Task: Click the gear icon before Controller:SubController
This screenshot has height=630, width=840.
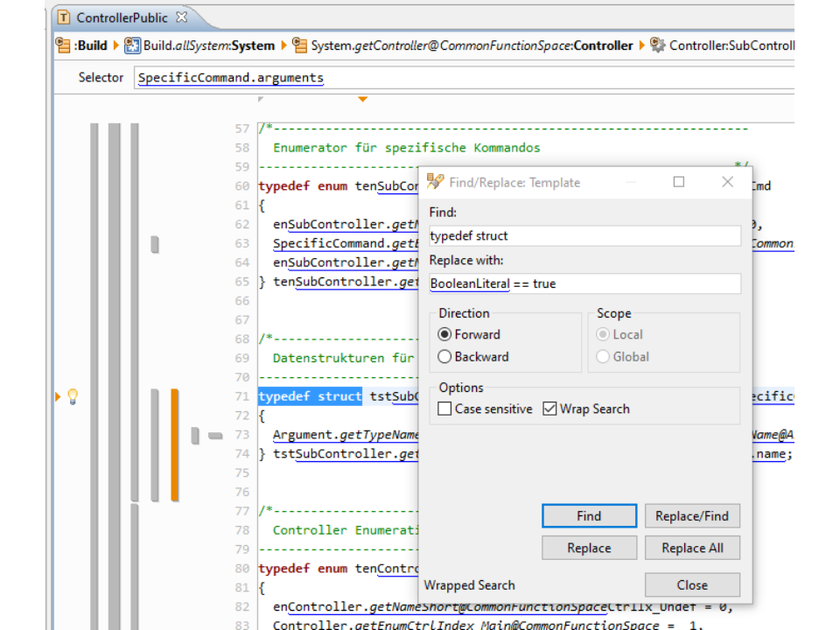Action: (x=658, y=45)
